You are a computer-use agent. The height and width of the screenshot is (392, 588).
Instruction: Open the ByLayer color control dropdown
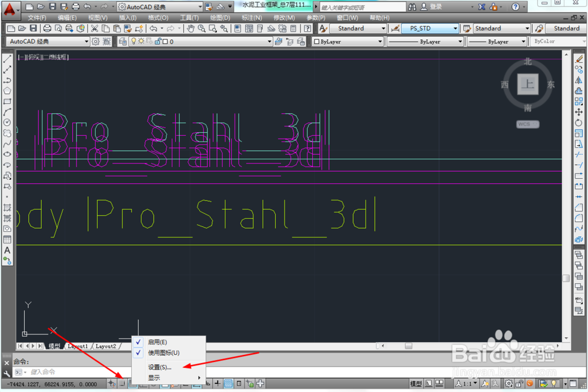(380, 42)
